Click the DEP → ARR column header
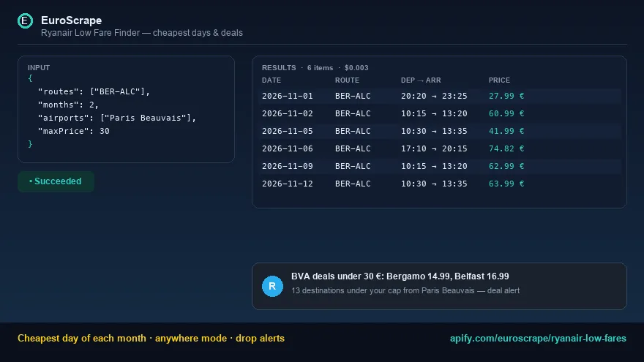The height and width of the screenshot is (362, 644). coord(421,80)
